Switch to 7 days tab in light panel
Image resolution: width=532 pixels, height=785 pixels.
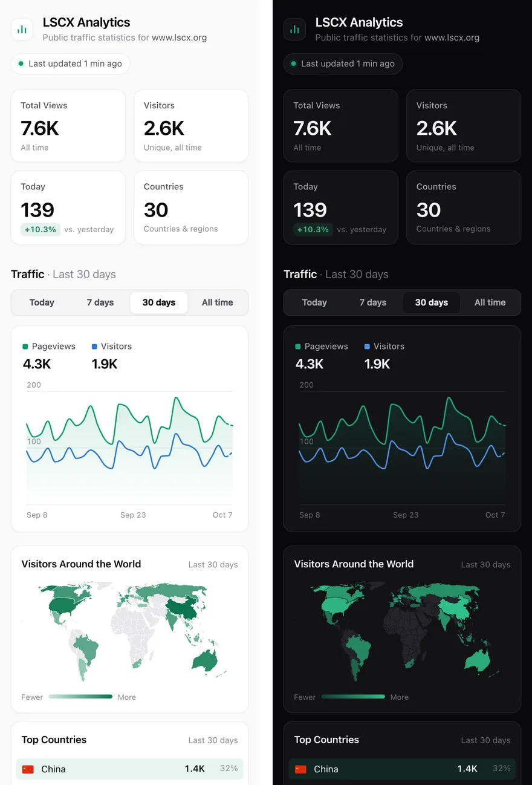coord(100,302)
